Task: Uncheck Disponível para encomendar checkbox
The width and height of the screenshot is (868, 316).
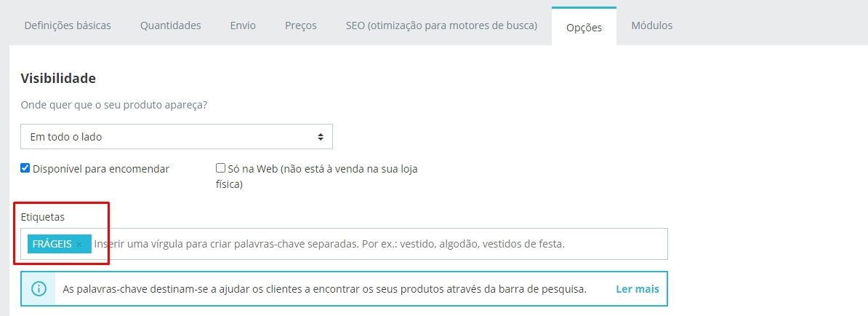Action: (x=25, y=168)
